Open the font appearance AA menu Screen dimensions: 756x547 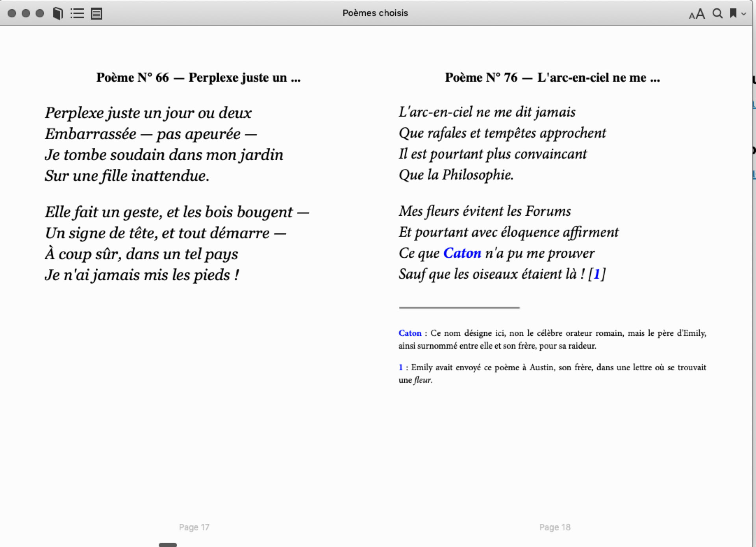tap(697, 14)
